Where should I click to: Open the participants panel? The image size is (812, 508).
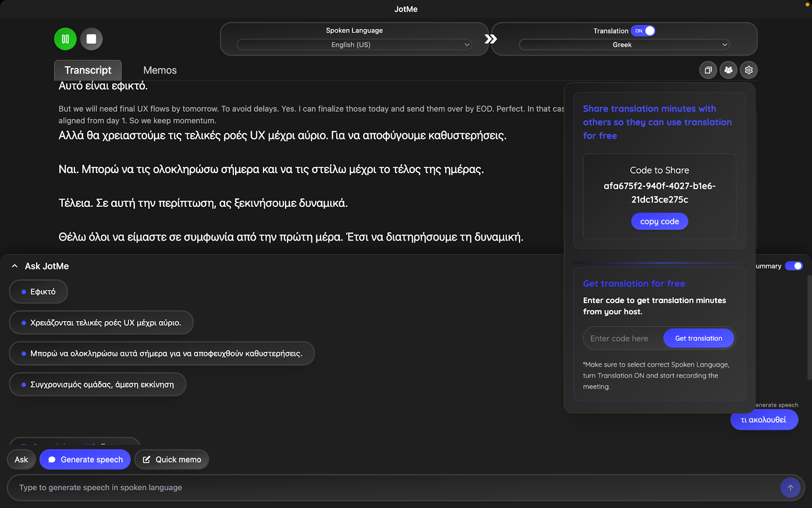pyautogui.click(x=728, y=70)
